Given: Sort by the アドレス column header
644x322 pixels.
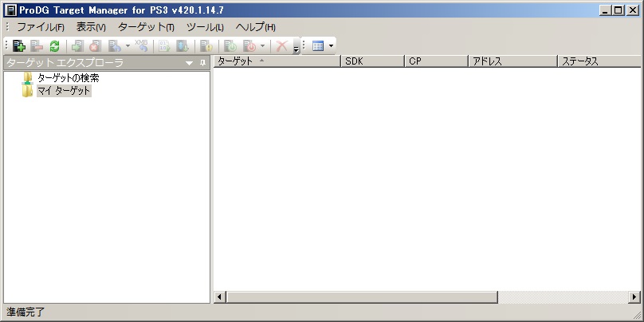Looking at the screenshot, I should click(x=513, y=61).
